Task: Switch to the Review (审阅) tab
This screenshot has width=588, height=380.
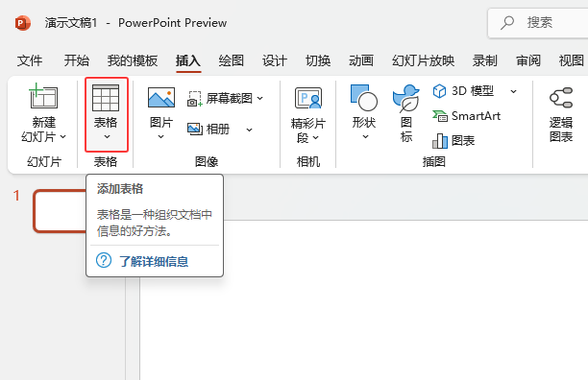Action: (x=528, y=60)
